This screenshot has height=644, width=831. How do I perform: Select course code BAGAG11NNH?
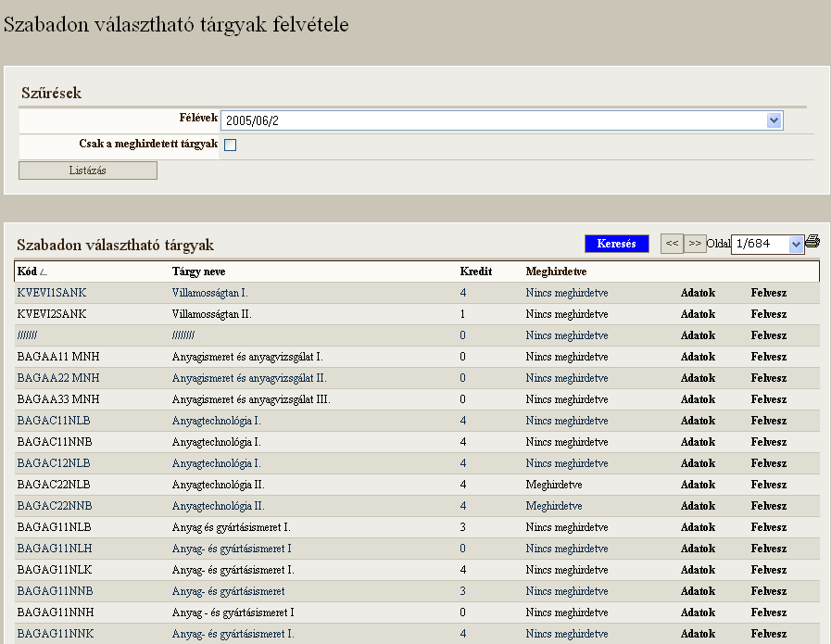tap(55, 612)
